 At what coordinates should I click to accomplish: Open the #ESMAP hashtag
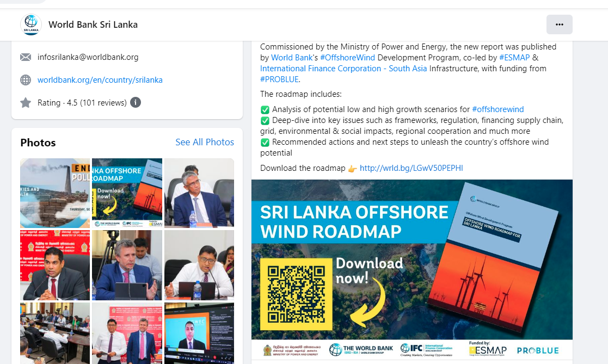pos(514,58)
